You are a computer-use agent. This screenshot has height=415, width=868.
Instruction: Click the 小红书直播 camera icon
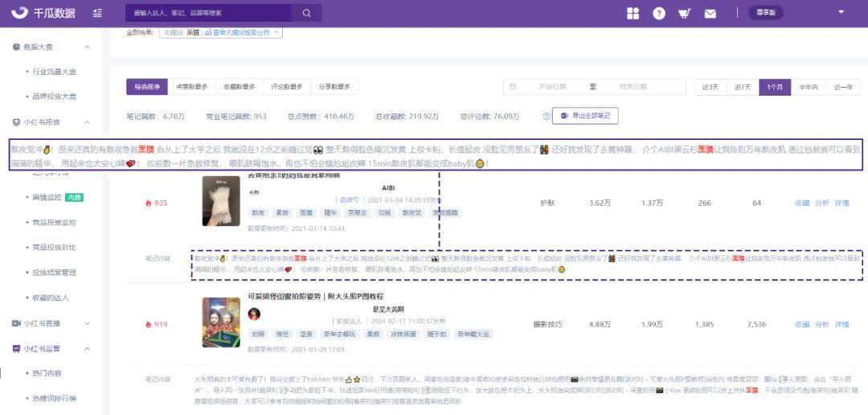click(17, 323)
